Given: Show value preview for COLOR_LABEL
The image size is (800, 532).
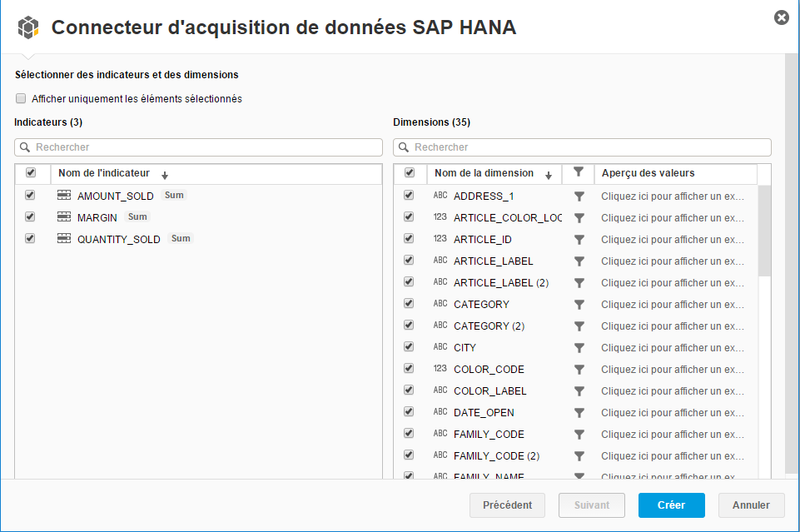Looking at the screenshot, I should (x=673, y=391).
